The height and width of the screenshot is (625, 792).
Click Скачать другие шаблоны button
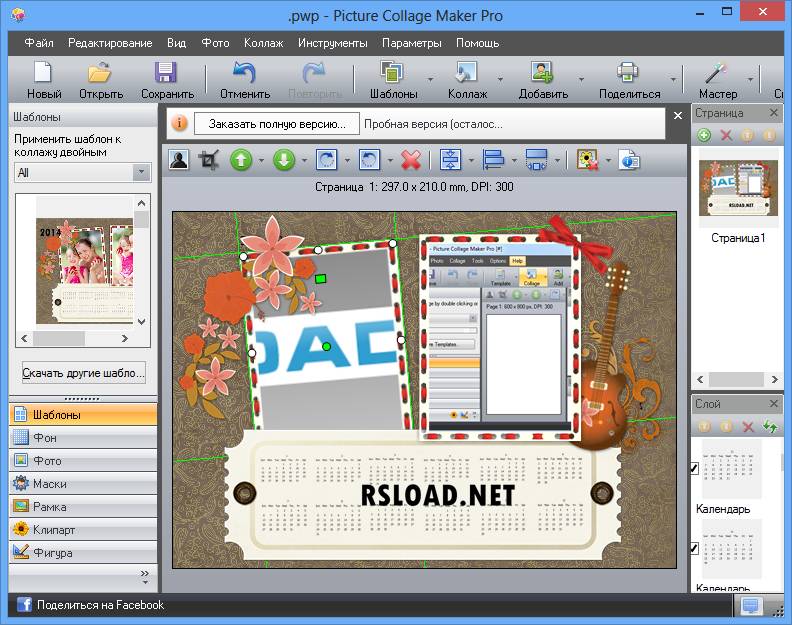pos(83,373)
